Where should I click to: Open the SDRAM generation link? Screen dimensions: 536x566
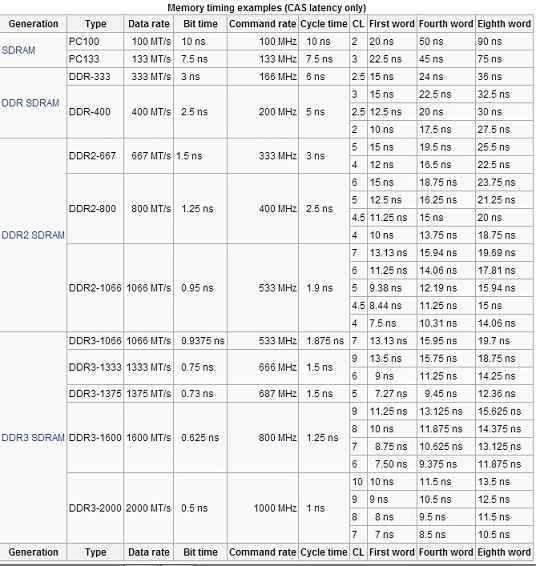[x=18, y=50]
